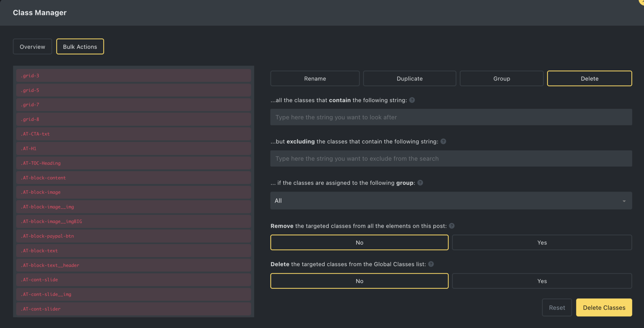Select the .grid-8 class row
The height and width of the screenshot is (328, 644).
tap(134, 119)
